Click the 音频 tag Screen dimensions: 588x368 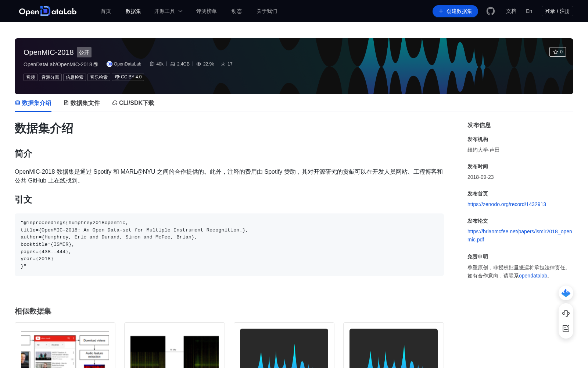click(31, 77)
